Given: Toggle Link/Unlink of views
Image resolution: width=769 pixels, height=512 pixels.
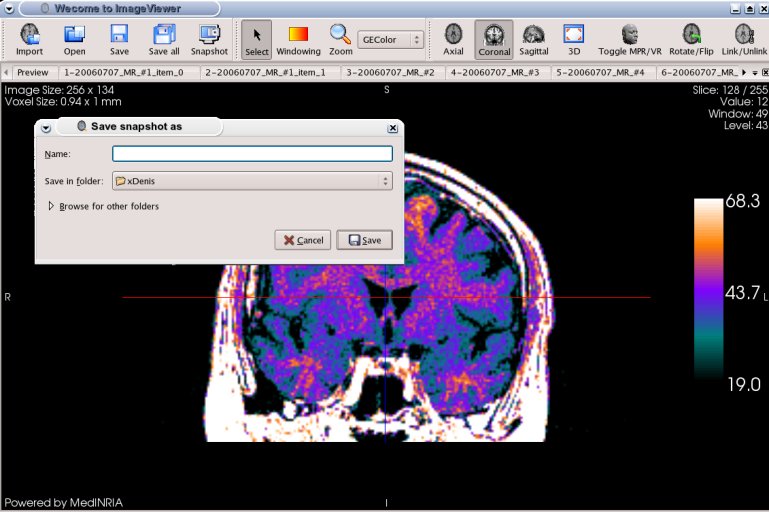Looking at the screenshot, I should (x=745, y=39).
